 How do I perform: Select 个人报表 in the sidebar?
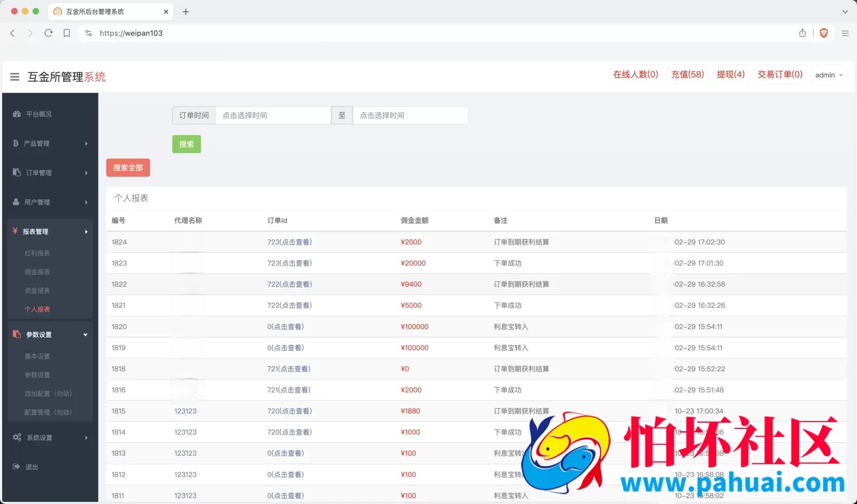(37, 310)
